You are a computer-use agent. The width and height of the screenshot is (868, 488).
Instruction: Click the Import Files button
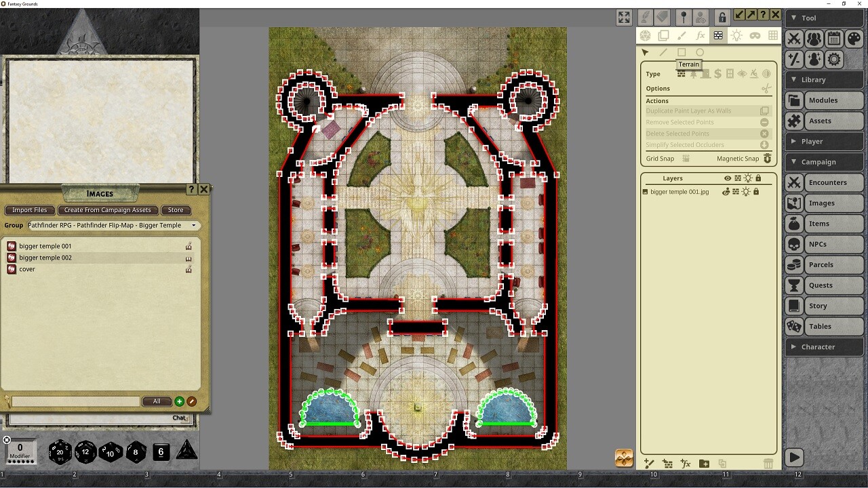[29, 210]
